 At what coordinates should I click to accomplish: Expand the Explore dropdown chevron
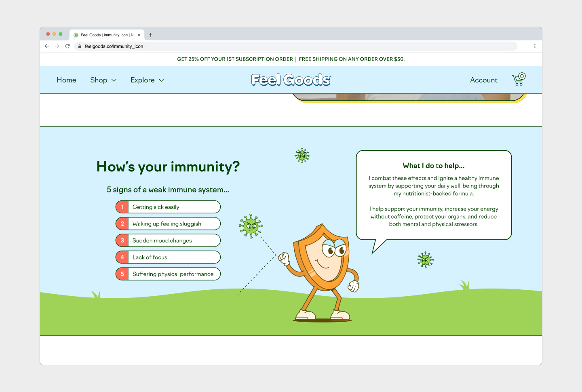coord(161,80)
